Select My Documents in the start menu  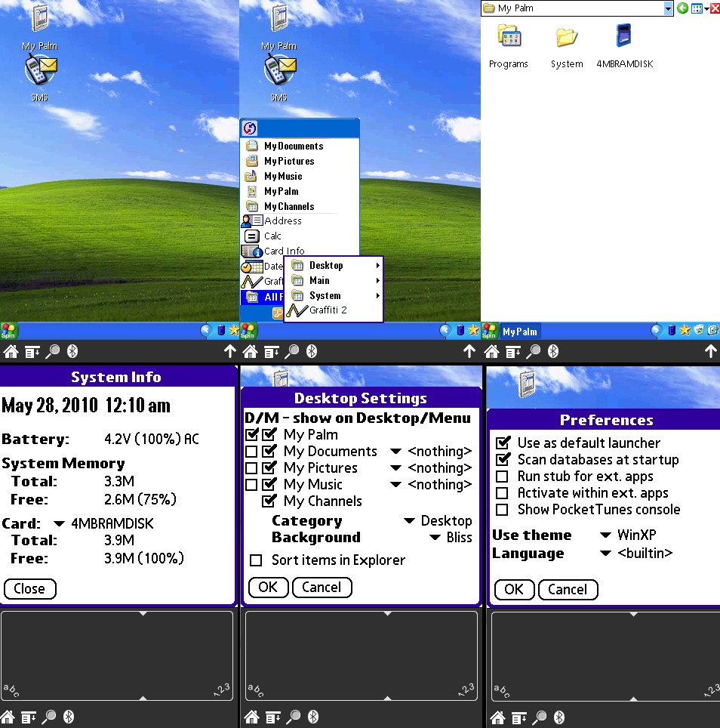pos(300,146)
